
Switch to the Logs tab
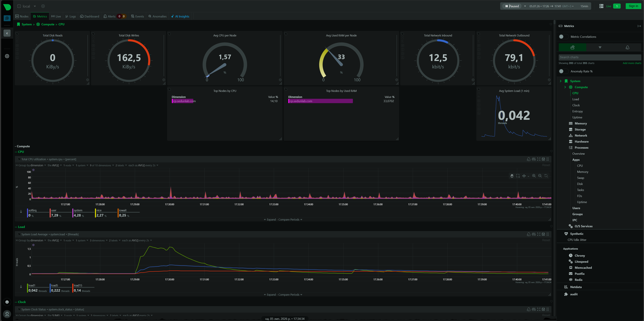[70, 16]
